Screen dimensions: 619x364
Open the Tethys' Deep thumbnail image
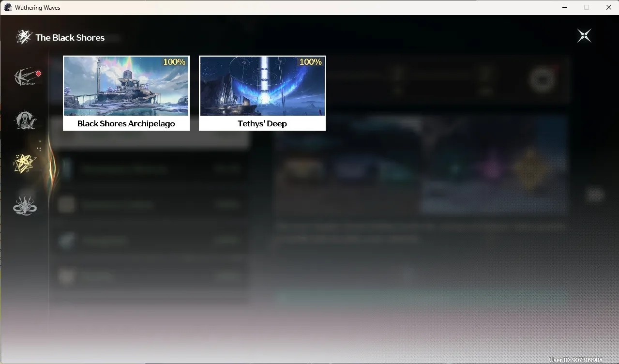(262, 86)
